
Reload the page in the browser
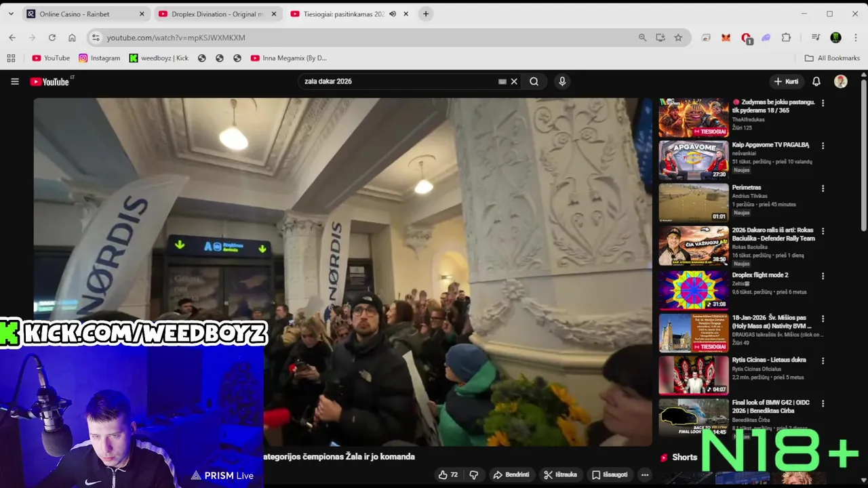click(x=52, y=37)
